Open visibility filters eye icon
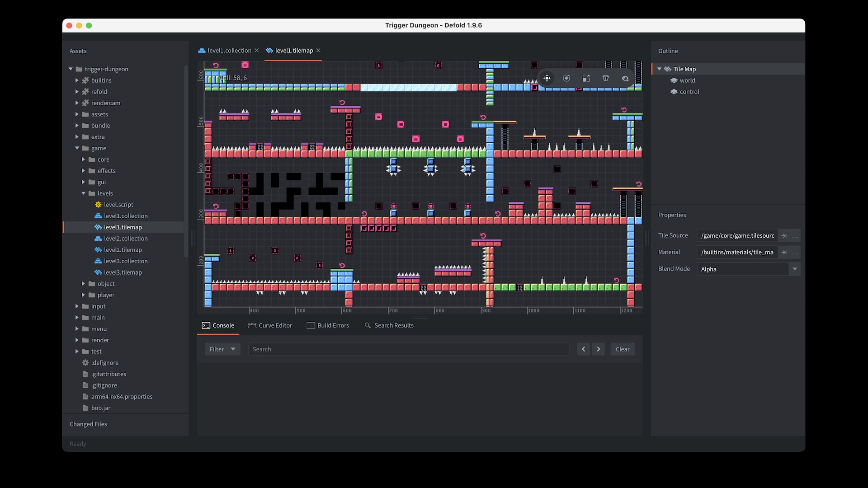 (x=625, y=78)
